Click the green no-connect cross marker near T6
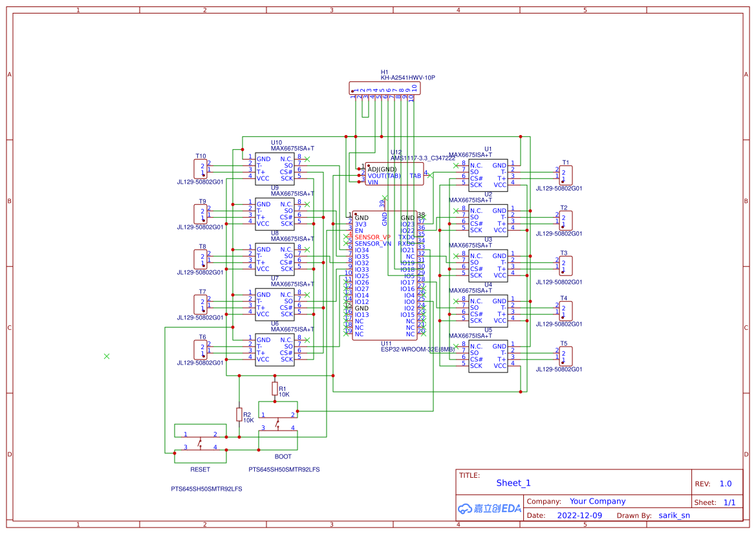This screenshot has width=756, height=534. pos(107,356)
